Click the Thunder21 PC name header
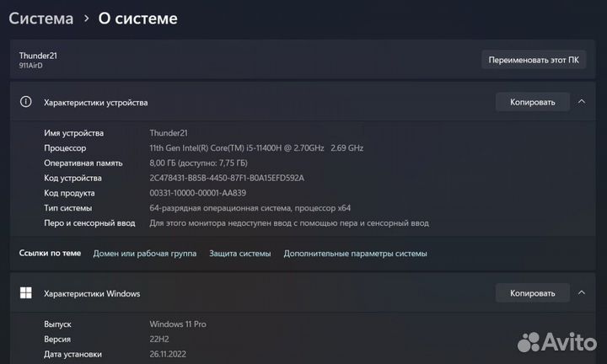Screen dimensions: 607x364 tap(38, 56)
